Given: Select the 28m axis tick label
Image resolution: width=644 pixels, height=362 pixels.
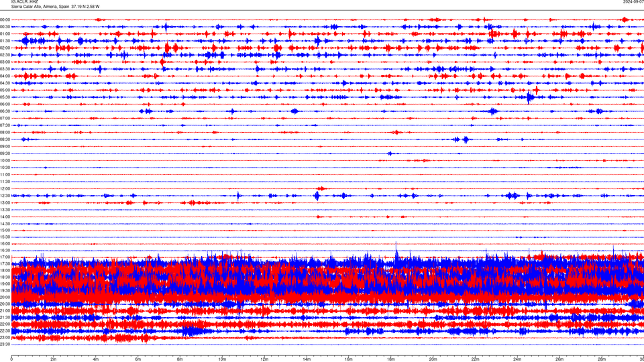Looking at the screenshot, I should click(x=602, y=359).
